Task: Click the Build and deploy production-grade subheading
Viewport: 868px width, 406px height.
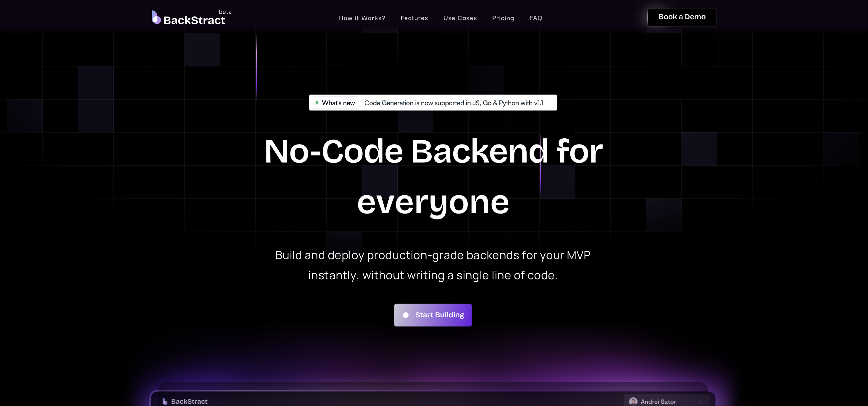Action: click(x=433, y=265)
